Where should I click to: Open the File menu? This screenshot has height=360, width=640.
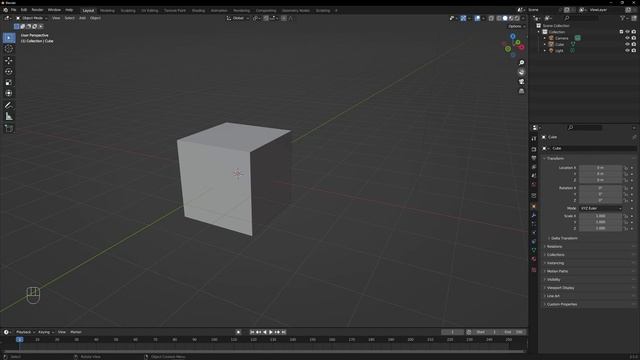coord(13,10)
